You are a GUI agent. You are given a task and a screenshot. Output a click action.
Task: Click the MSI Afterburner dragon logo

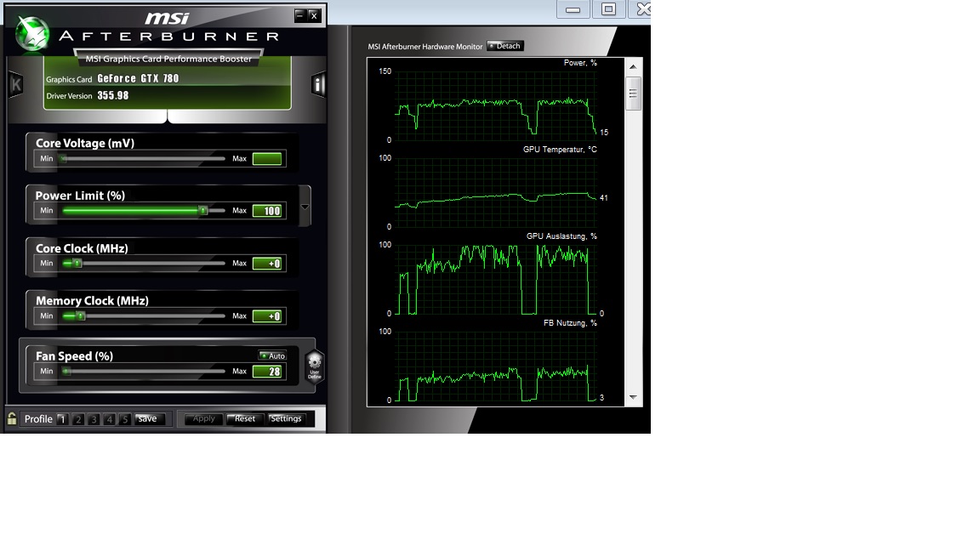point(31,33)
